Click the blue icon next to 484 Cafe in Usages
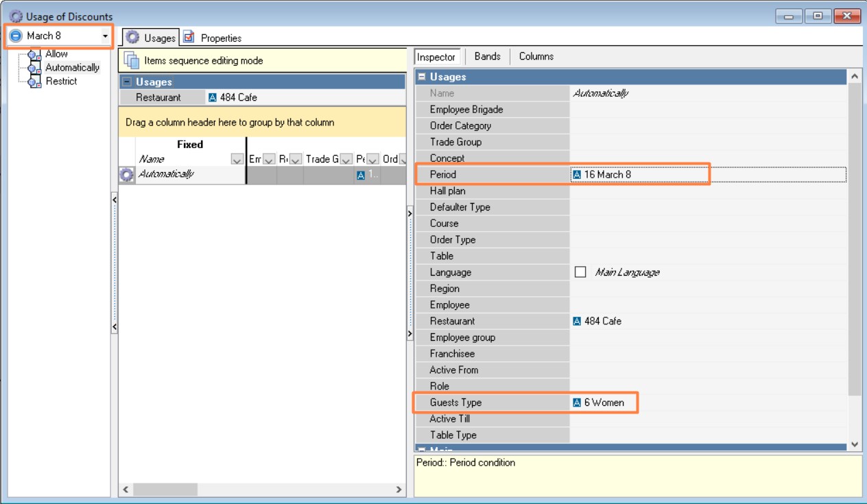The image size is (867, 504). pyautogui.click(x=213, y=97)
